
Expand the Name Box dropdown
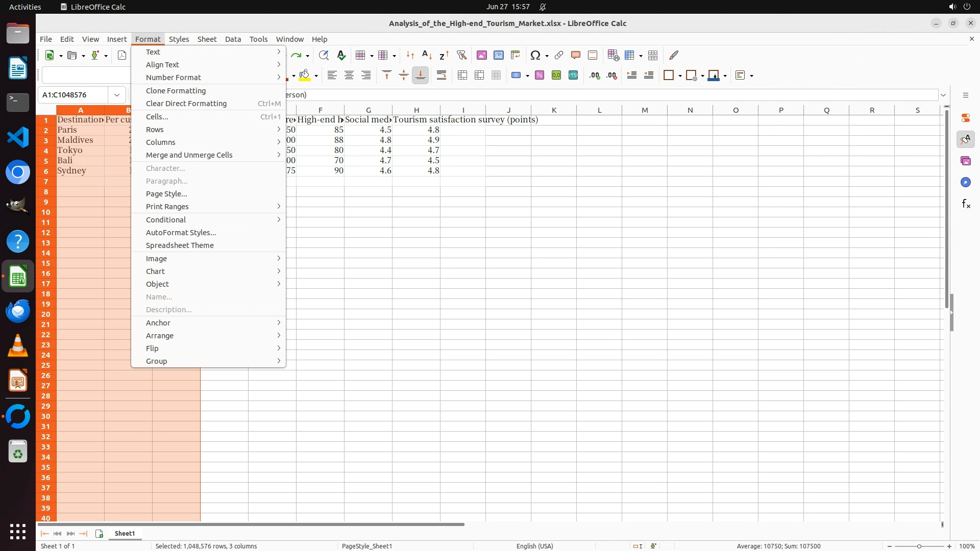click(117, 95)
